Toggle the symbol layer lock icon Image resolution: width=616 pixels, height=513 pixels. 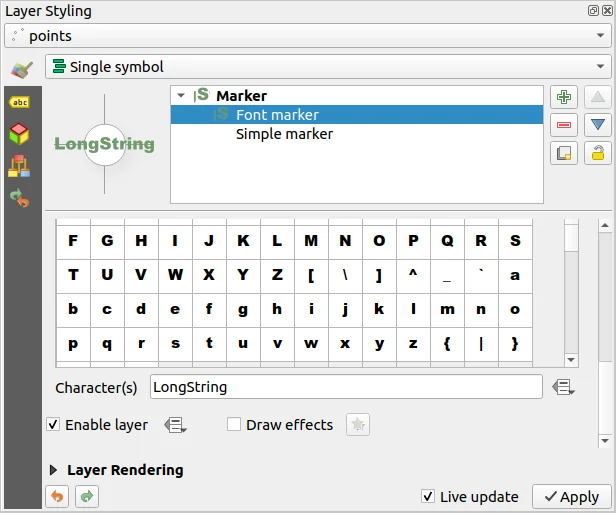click(x=598, y=153)
